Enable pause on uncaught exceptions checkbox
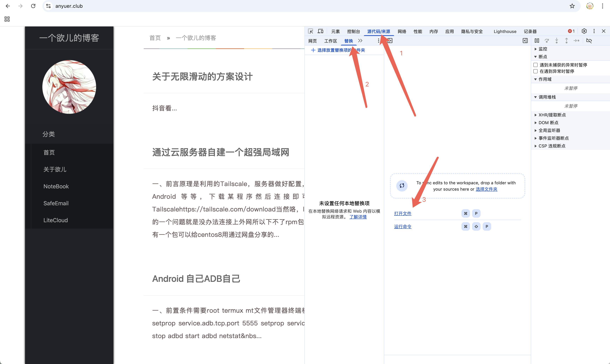Screen dimensions: 610x364 [x=536, y=65]
